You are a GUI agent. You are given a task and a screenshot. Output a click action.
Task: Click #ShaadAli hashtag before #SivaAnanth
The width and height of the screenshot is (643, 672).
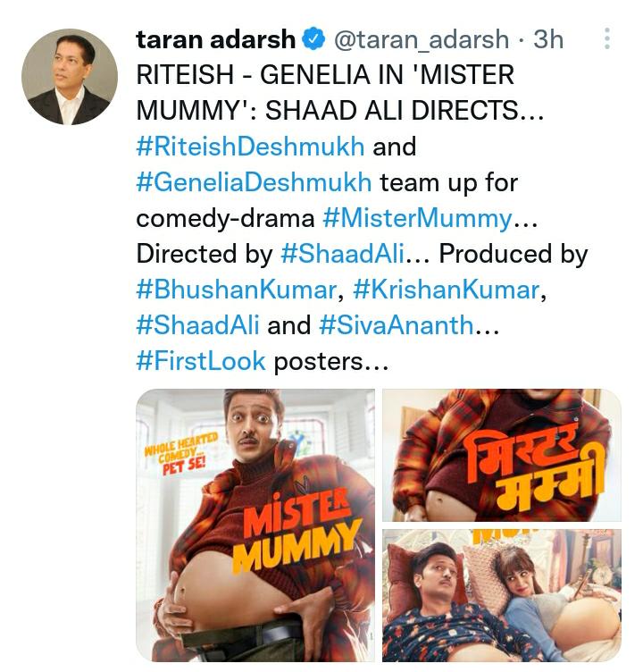click(197, 325)
